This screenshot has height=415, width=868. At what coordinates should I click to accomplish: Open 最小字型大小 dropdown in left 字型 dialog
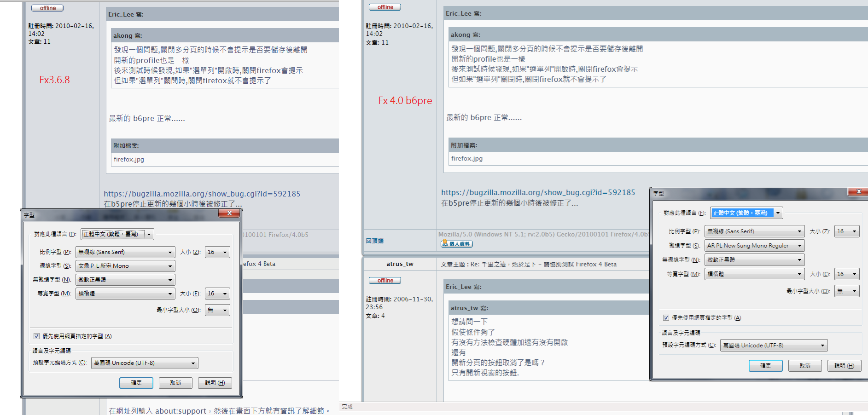pyautogui.click(x=217, y=310)
